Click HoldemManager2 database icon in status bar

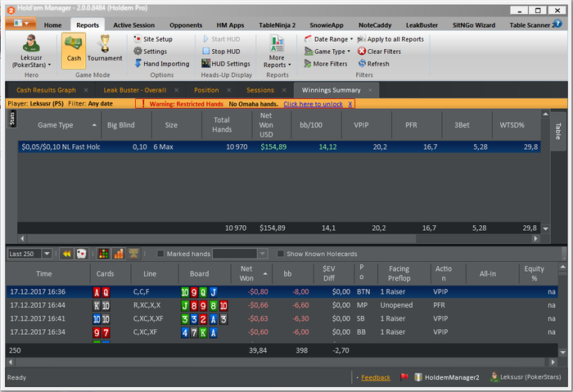(418, 377)
